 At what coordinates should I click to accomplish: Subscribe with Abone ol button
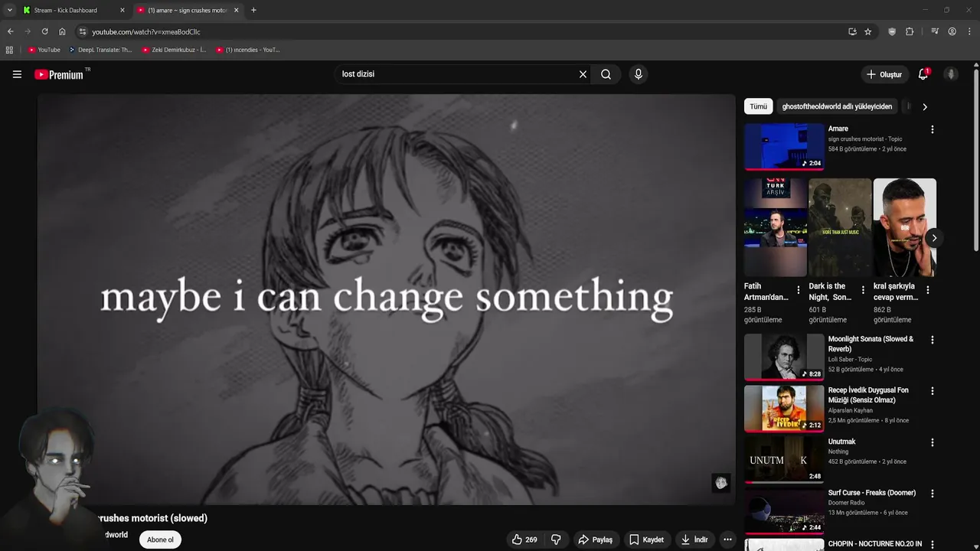coord(160,540)
